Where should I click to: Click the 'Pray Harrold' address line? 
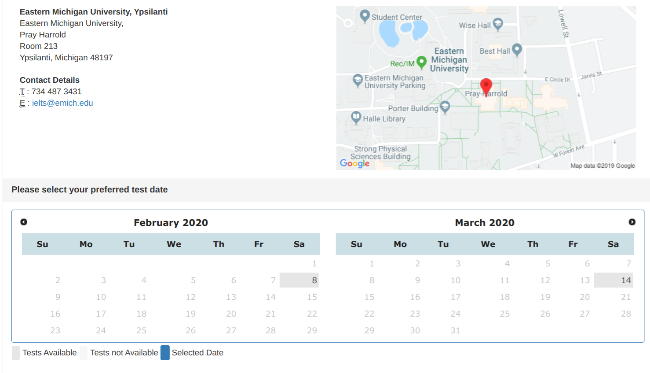click(43, 35)
